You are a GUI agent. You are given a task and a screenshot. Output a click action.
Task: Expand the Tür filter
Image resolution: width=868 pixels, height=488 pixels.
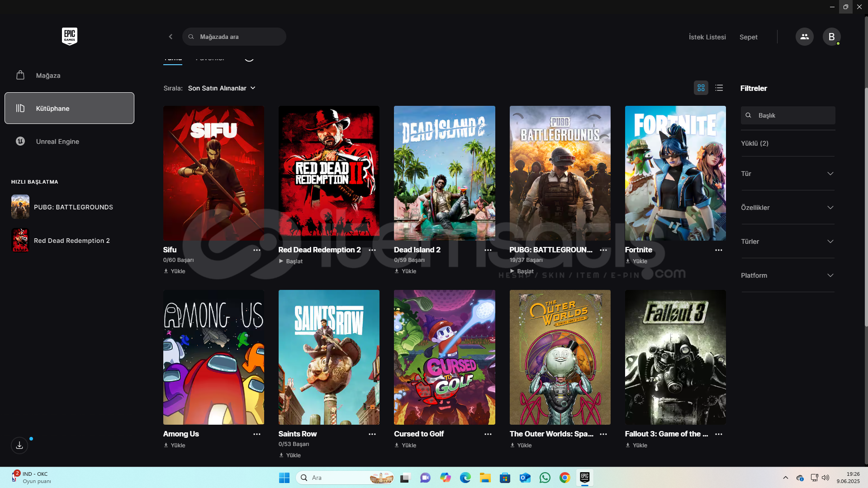pos(787,174)
